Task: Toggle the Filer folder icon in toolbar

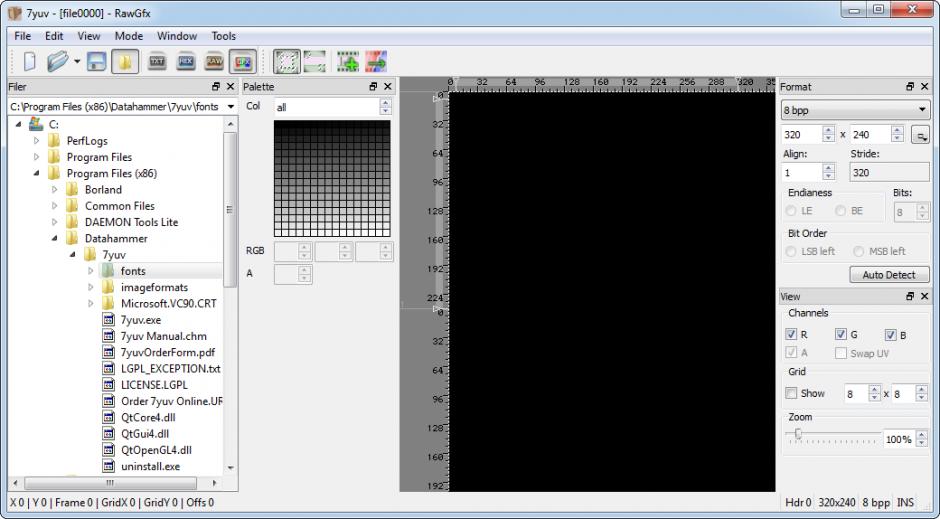Action: pos(125,62)
